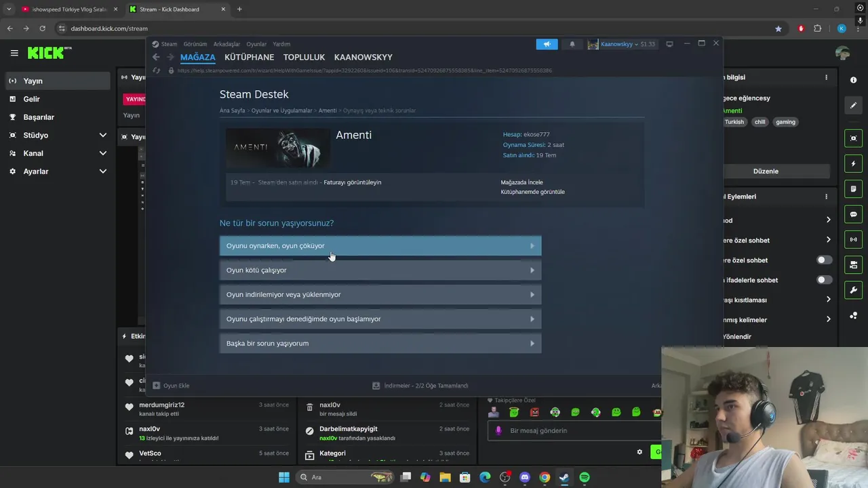Click the Windows Start button

[x=284, y=477]
